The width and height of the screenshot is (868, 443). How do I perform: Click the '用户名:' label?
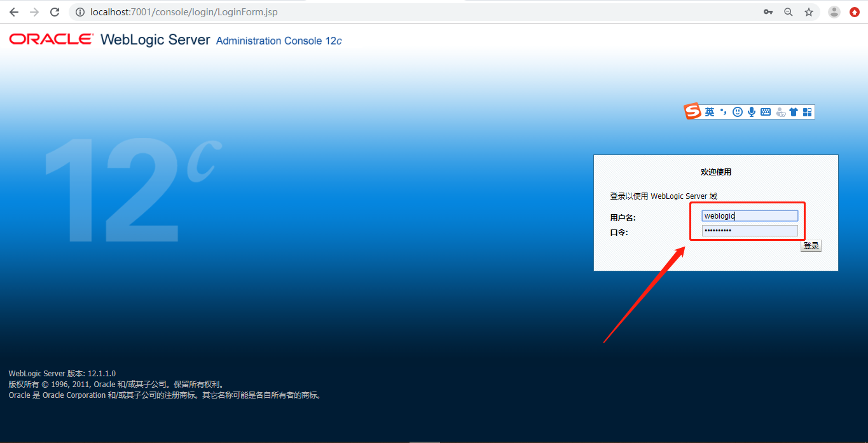pyautogui.click(x=623, y=218)
